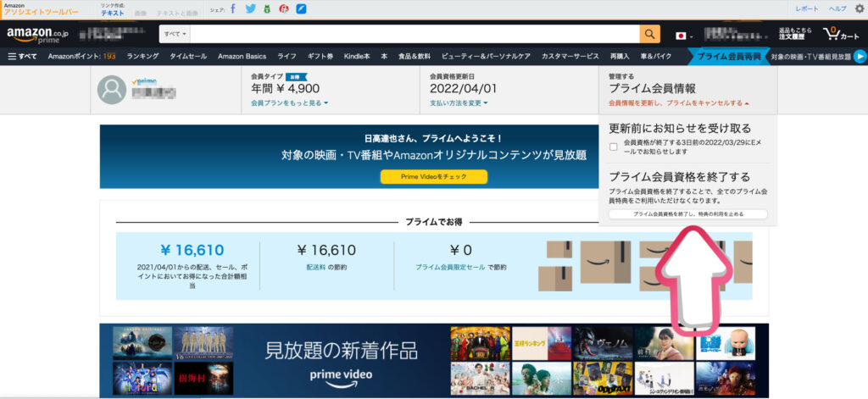
Task: Click 2022/04/01 renewal date text
Action: [x=464, y=89]
